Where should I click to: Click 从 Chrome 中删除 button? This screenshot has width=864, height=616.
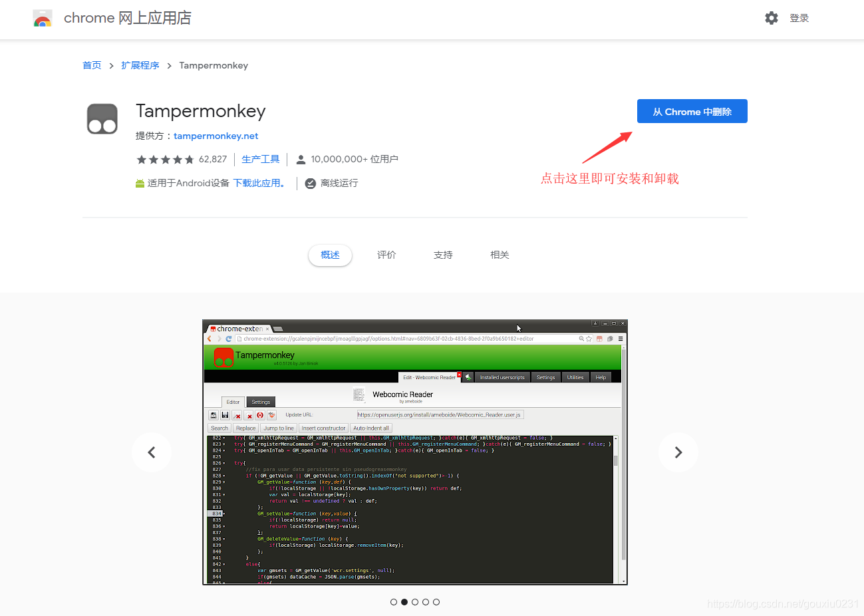(x=692, y=111)
